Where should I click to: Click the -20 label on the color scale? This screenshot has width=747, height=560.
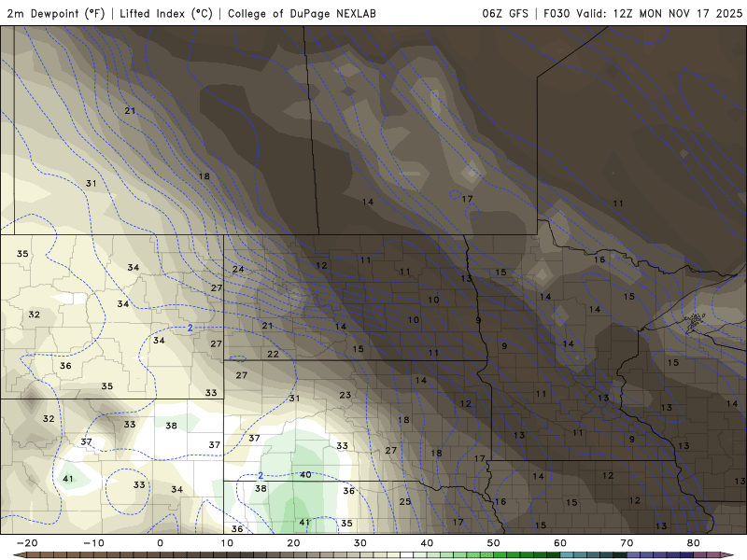click(x=27, y=543)
